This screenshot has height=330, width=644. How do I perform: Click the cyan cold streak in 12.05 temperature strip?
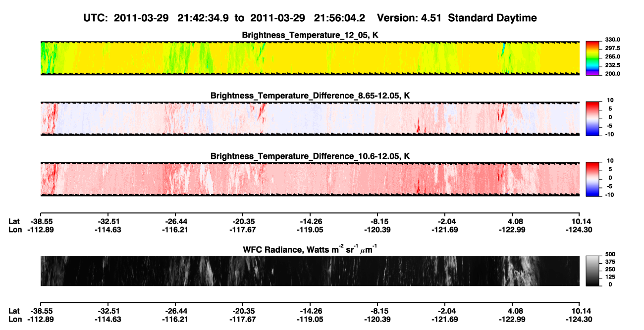tap(504, 49)
